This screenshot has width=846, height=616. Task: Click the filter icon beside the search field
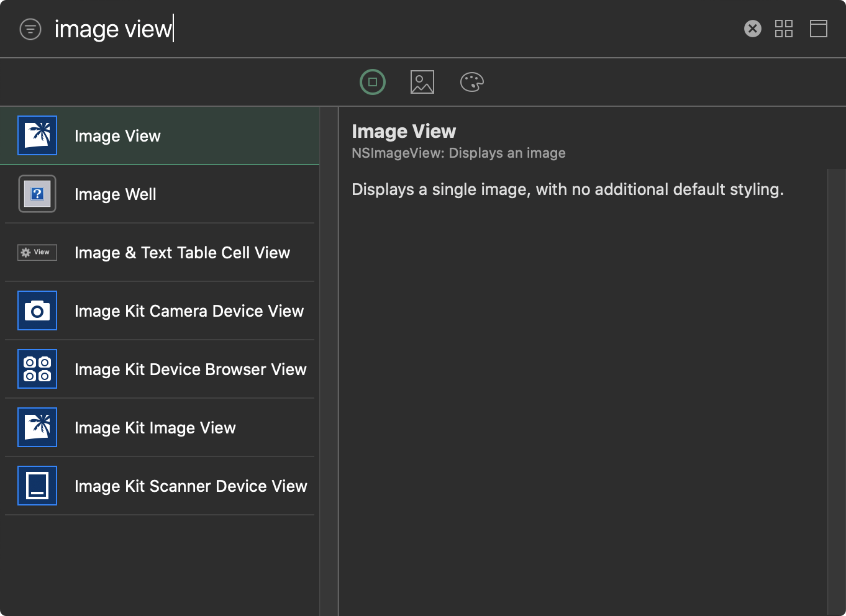(x=30, y=29)
